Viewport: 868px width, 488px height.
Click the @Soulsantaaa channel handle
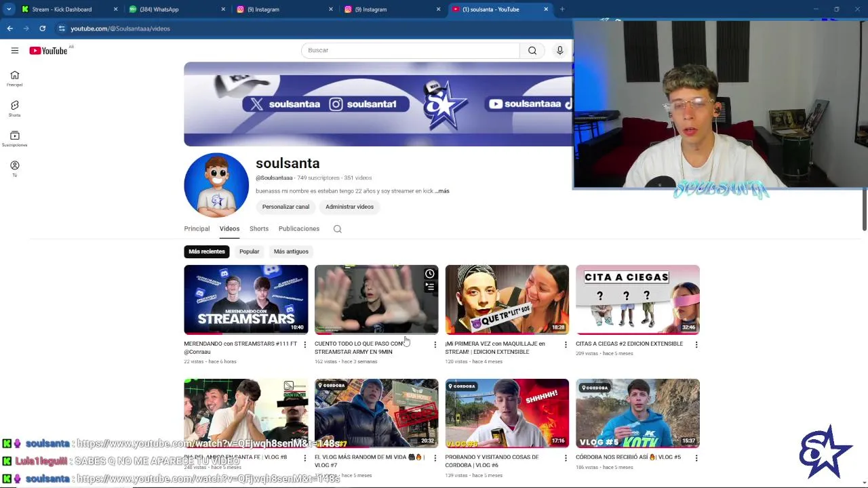[x=274, y=178]
